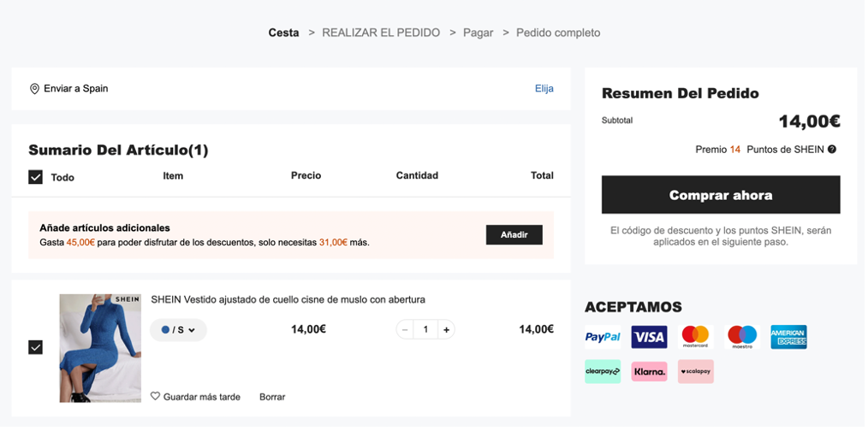Click 'Elija' to choose shipping country
Viewport: 868px width, 431px height.
544,88
